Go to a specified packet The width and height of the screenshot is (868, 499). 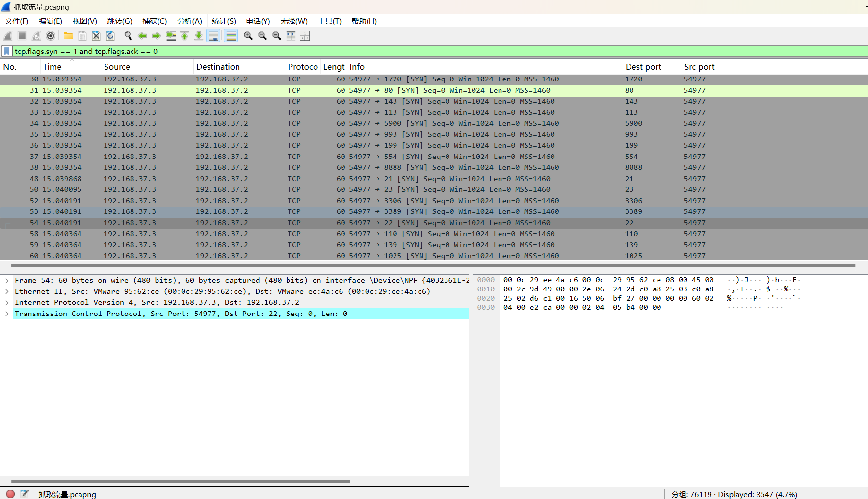coord(171,36)
